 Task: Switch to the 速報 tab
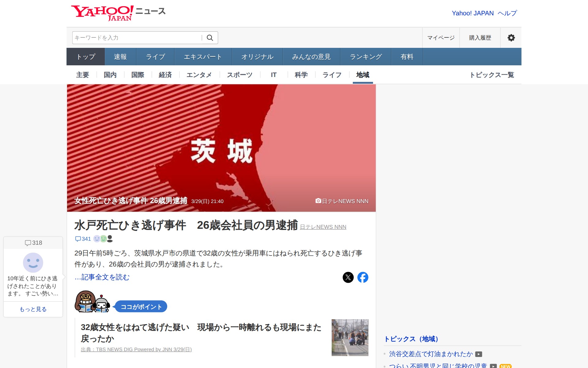pyautogui.click(x=120, y=57)
